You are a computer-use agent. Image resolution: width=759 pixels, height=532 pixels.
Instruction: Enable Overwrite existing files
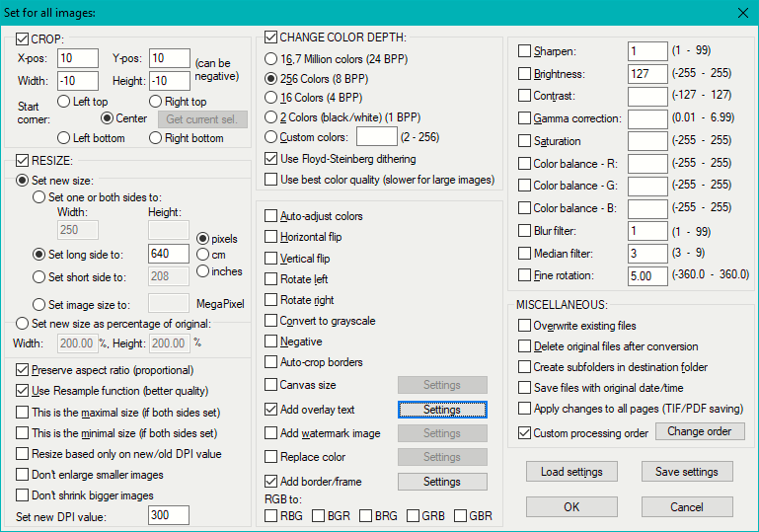[525, 326]
